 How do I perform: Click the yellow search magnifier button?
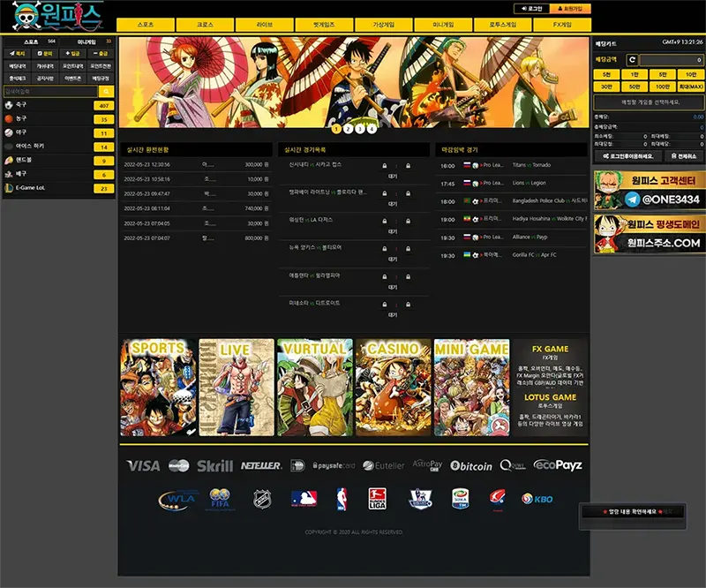(x=106, y=92)
